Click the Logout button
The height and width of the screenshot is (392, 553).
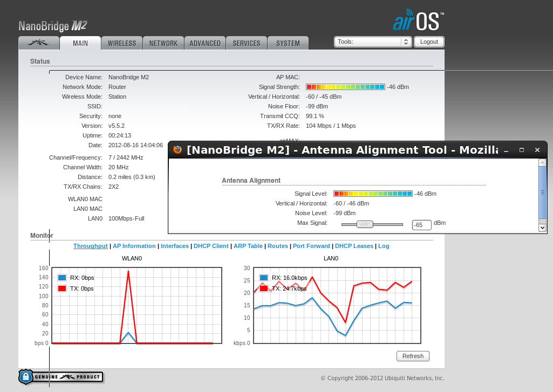[x=429, y=42]
